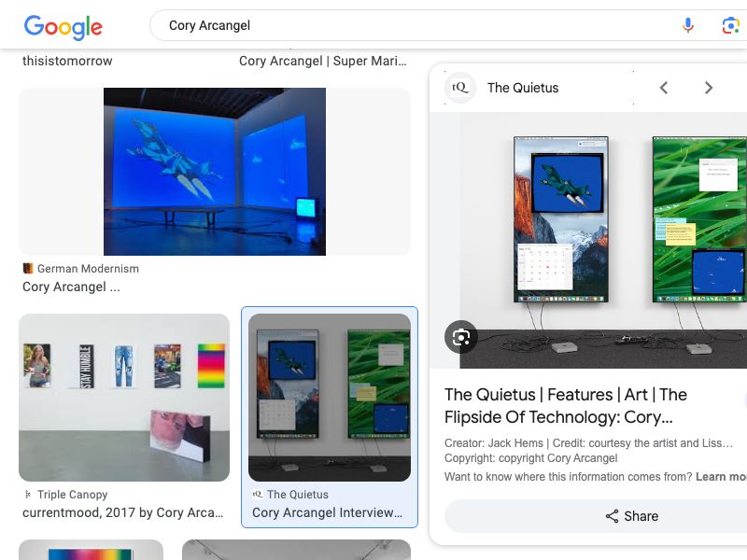
Task: Click the Triple Canopy favicon
Action: coord(28,495)
